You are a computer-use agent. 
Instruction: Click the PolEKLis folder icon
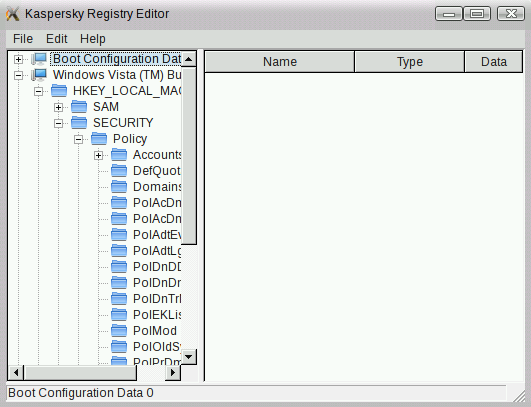(119, 315)
